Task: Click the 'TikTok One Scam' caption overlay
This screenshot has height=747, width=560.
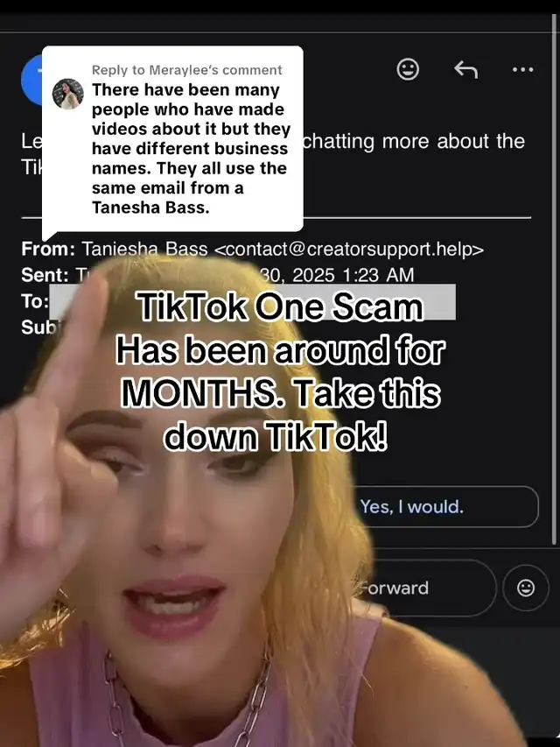Action: 281,307
